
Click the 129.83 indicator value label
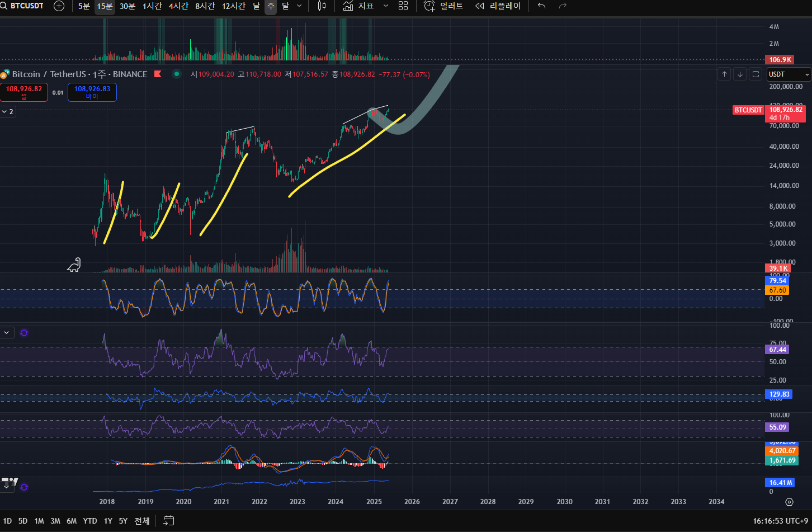pos(778,394)
